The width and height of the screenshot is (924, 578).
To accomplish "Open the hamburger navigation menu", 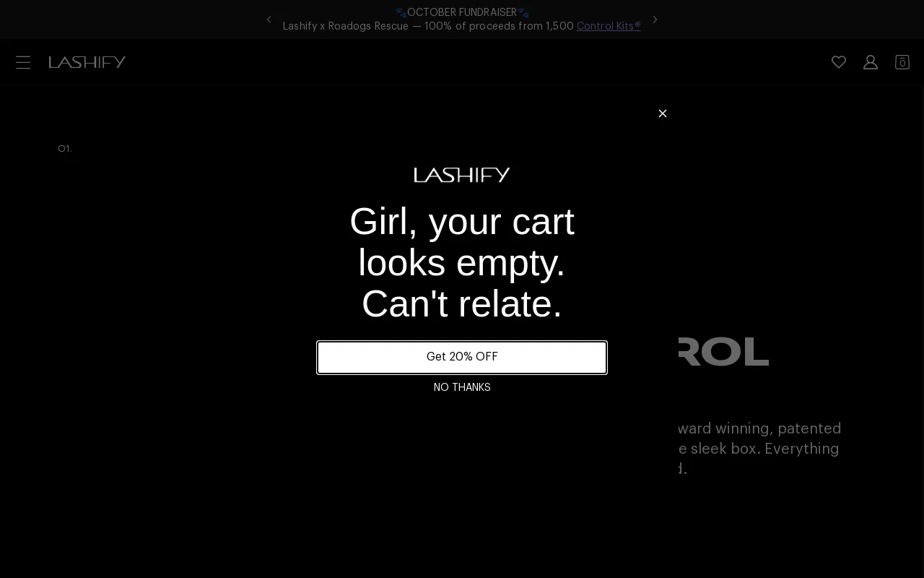I will tap(23, 63).
